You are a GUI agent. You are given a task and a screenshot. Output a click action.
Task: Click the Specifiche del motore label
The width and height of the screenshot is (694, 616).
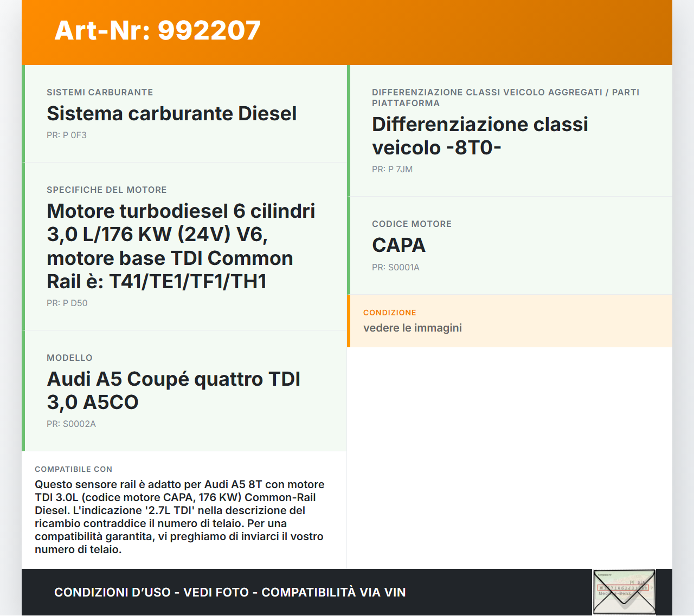pos(107,190)
